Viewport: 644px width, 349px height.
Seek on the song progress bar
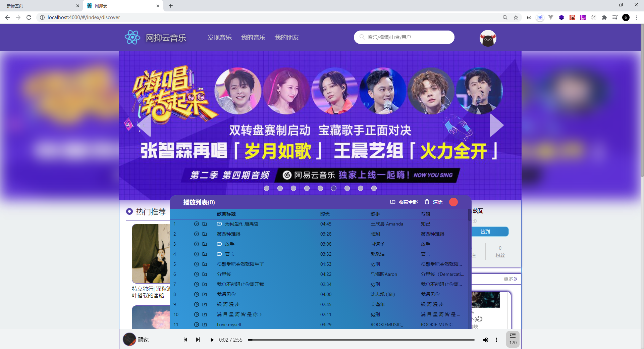click(361, 340)
